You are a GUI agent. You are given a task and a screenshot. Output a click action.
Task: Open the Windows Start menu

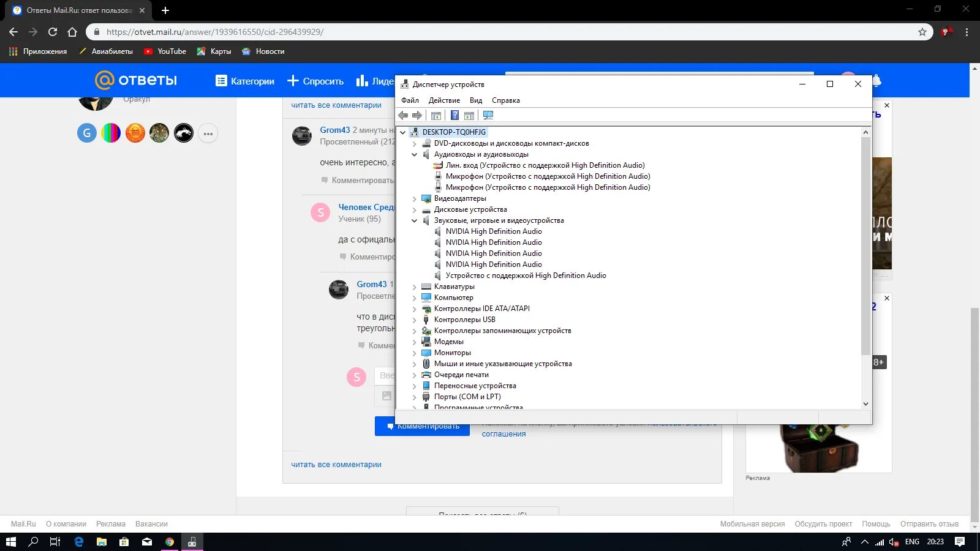coord(10,542)
